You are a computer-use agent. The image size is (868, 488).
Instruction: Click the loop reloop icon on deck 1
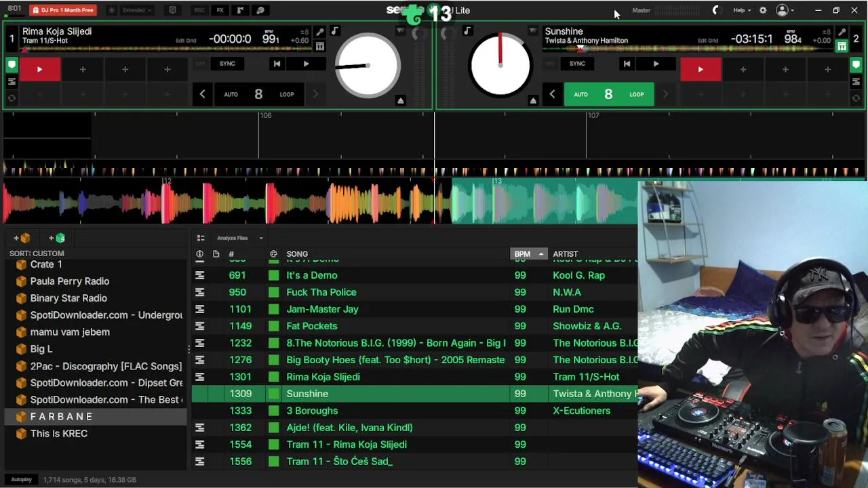pyautogui.click(x=12, y=98)
